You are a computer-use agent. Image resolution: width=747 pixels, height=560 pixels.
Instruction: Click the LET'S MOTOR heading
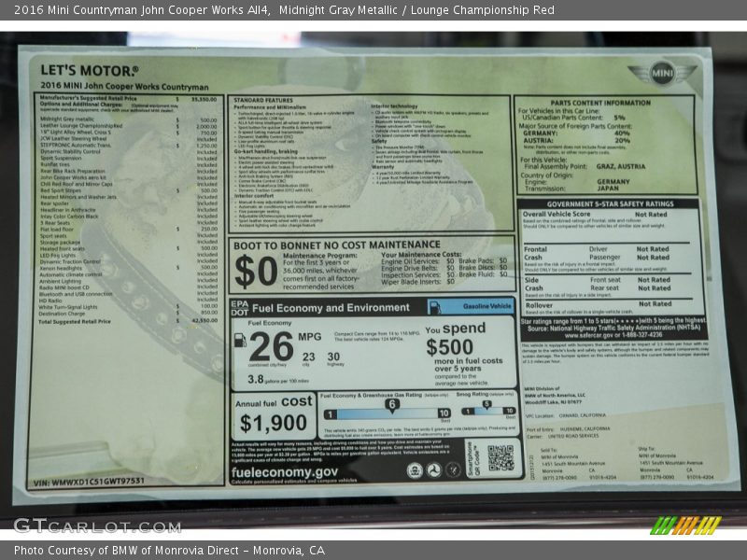point(90,71)
